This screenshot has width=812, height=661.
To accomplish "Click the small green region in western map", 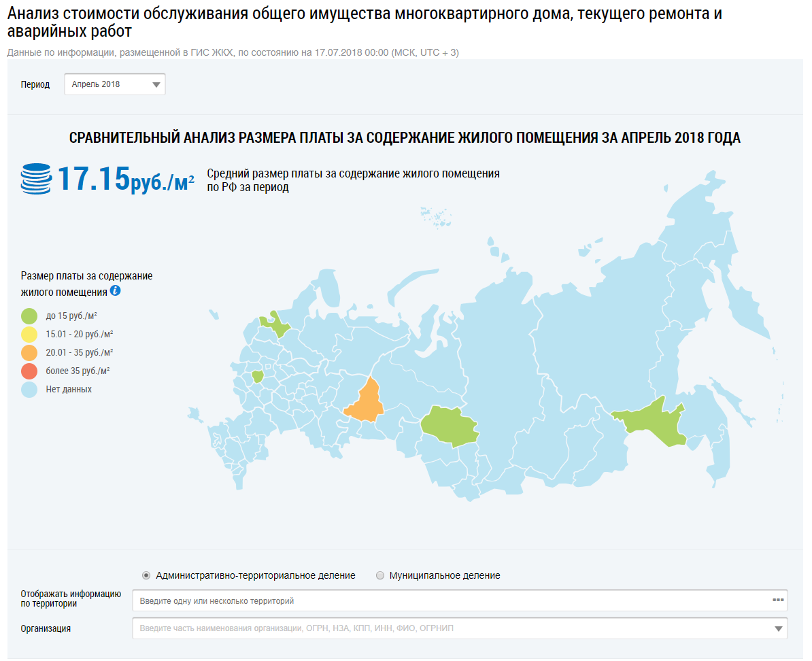I will point(258,376).
